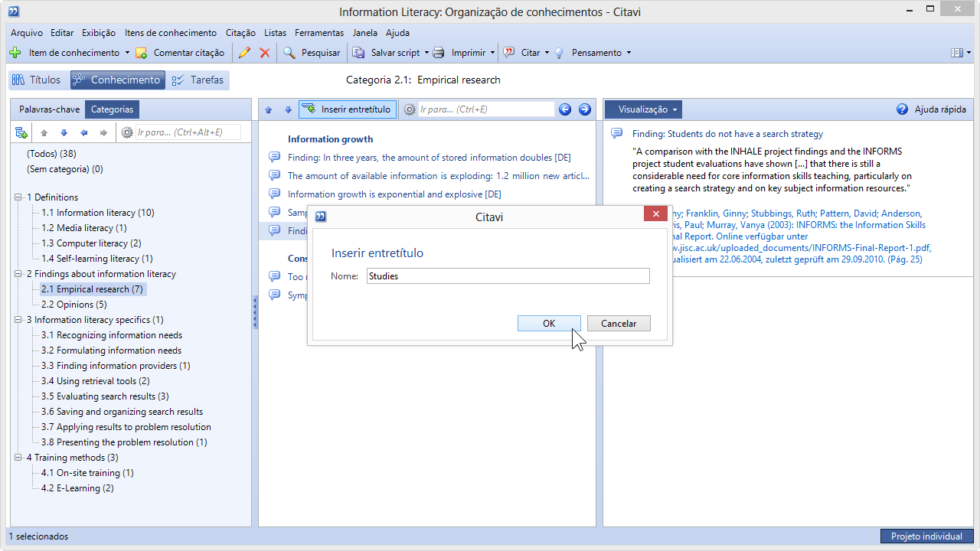The width and height of the screenshot is (980, 551).
Task: Open the layout options icon at toolbar right
Action: point(959,53)
